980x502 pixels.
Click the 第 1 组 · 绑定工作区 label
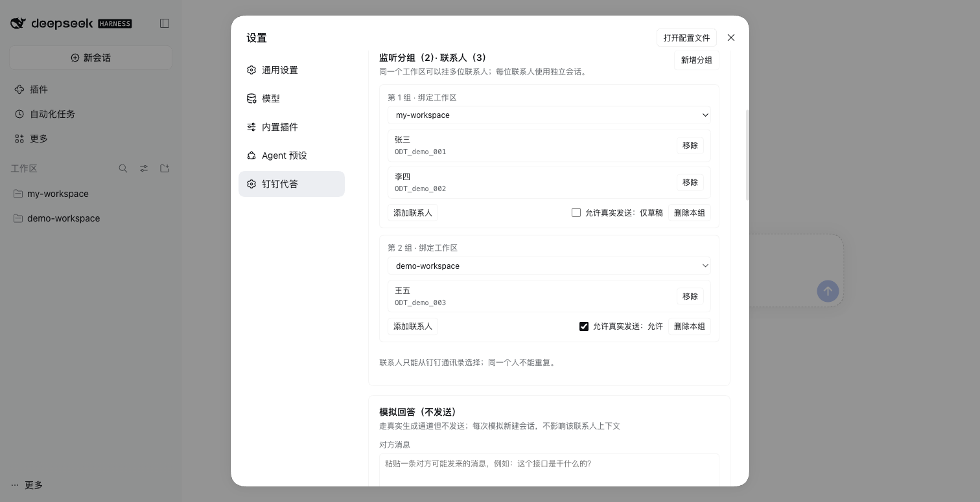click(x=422, y=98)
